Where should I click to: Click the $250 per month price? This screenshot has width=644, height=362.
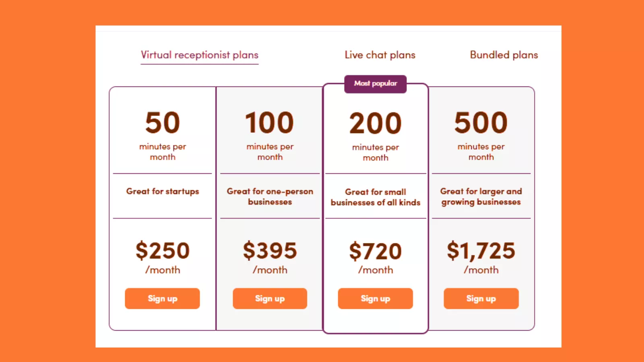point(162,250)
